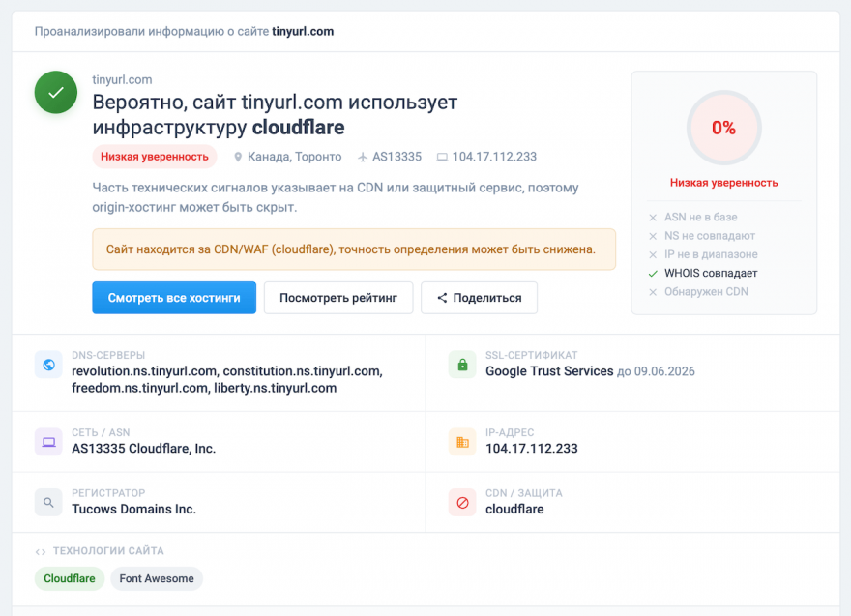Click the Обнаружен CDN checklist text
The image size is (851, 616).
point(706,291)
